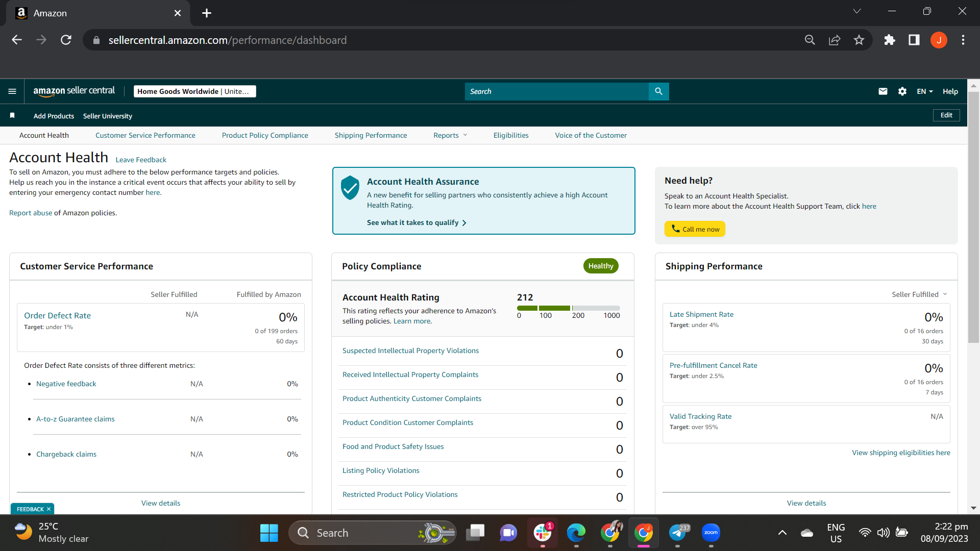Close the Amazon browser tab
Image resolution: width=980 pixels, height=551 pixels.
coord(178,13)
